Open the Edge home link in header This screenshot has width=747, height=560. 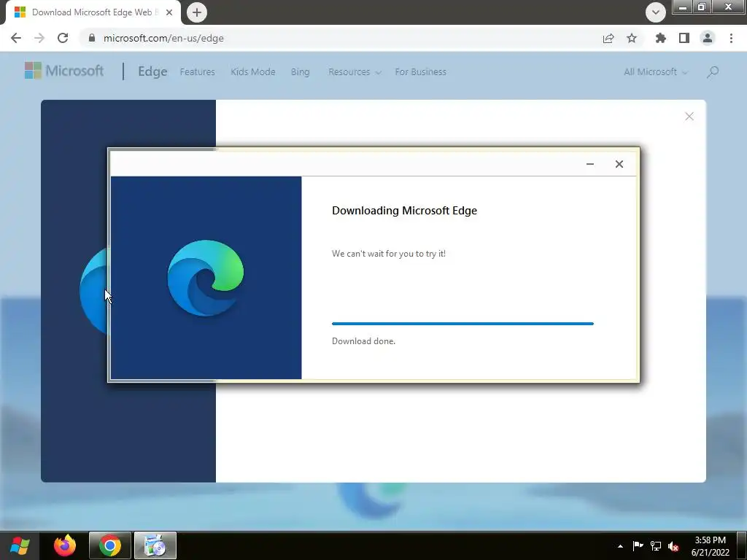(x=152, y=71)
